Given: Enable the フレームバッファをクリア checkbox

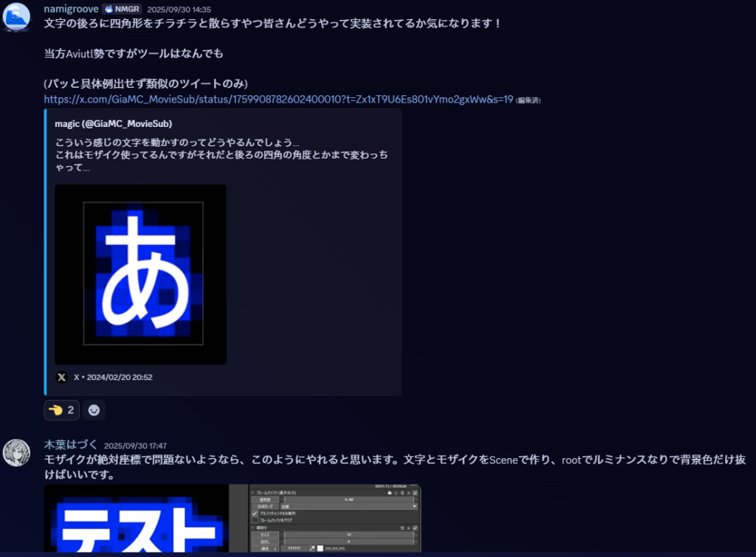Looking at the screenshot, I should coord(255,521).
